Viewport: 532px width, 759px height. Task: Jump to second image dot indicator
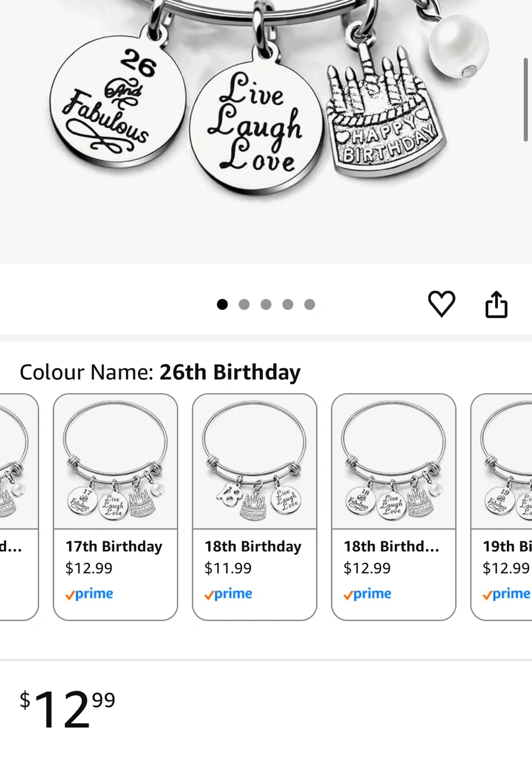coord(244,305)
